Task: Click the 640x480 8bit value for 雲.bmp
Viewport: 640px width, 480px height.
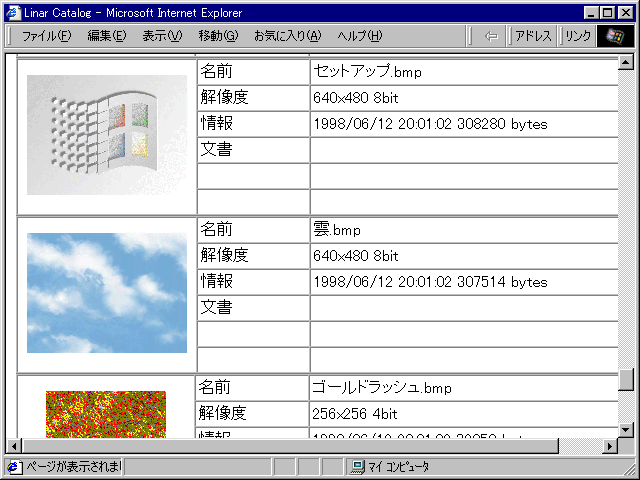Action: [356, 256]
